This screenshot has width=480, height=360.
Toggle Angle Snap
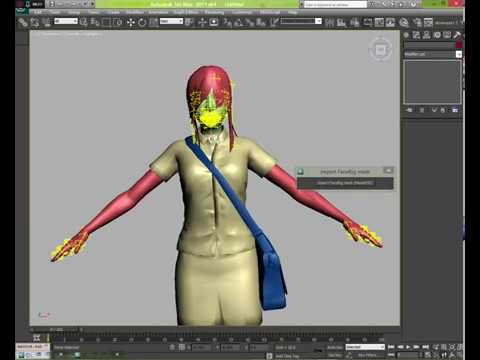pyautogui.click(x=239, y=22)
